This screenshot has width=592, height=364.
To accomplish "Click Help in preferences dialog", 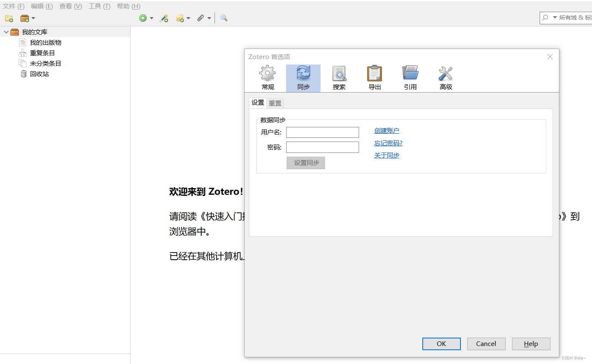I will tap(531, 344).
